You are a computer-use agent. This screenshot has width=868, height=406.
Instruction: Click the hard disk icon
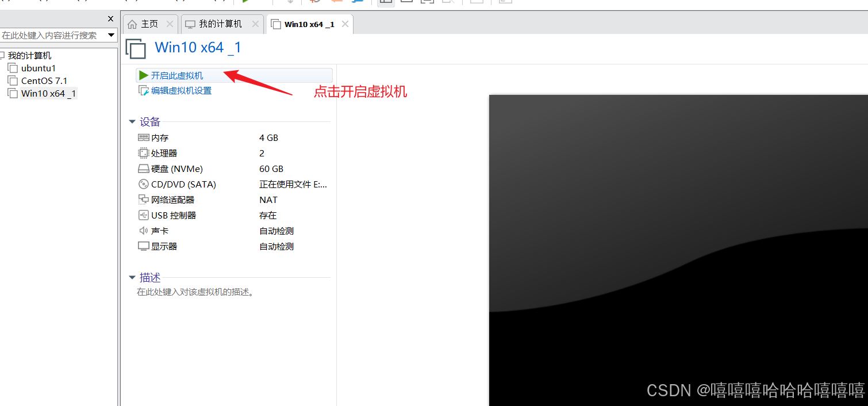(144, 169)
